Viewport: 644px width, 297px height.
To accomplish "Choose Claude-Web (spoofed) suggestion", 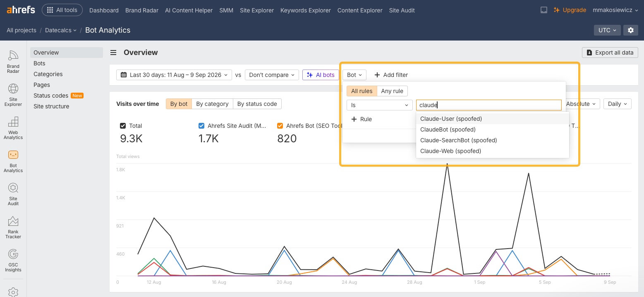I will click(493, 151).
